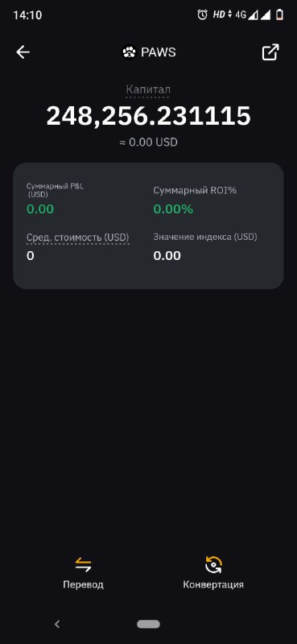
Task: Tap the PAWS title text
Action: tap(159, 52)
